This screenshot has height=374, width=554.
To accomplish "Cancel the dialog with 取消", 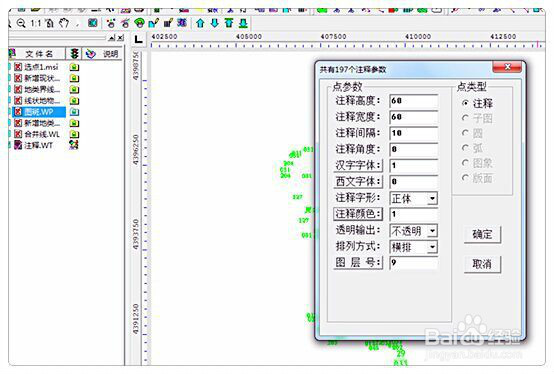I will tap(482, 264).
